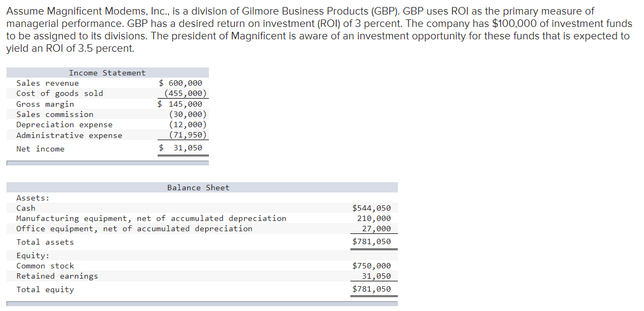Select the 'Total equity' row label
The height and width of the screenshot is (311, 644).
pos(45,290)
